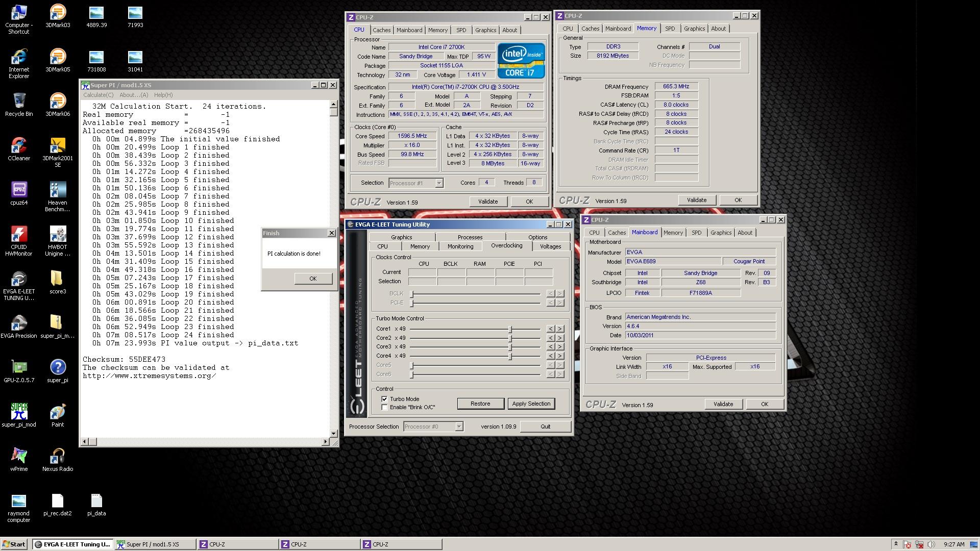
Task: Decrease Core2 multiplier with left arrow
Action: click(551, 338)
